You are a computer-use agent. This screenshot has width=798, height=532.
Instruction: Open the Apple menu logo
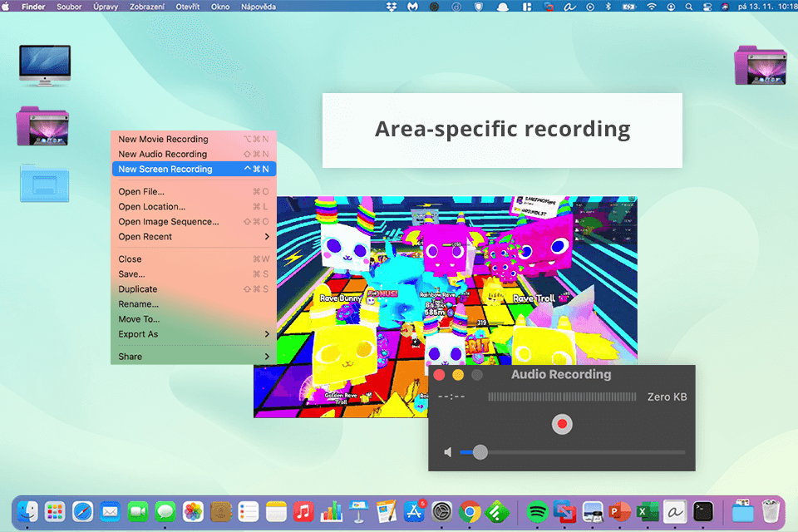pyautogui.click(x=6, y=7)
